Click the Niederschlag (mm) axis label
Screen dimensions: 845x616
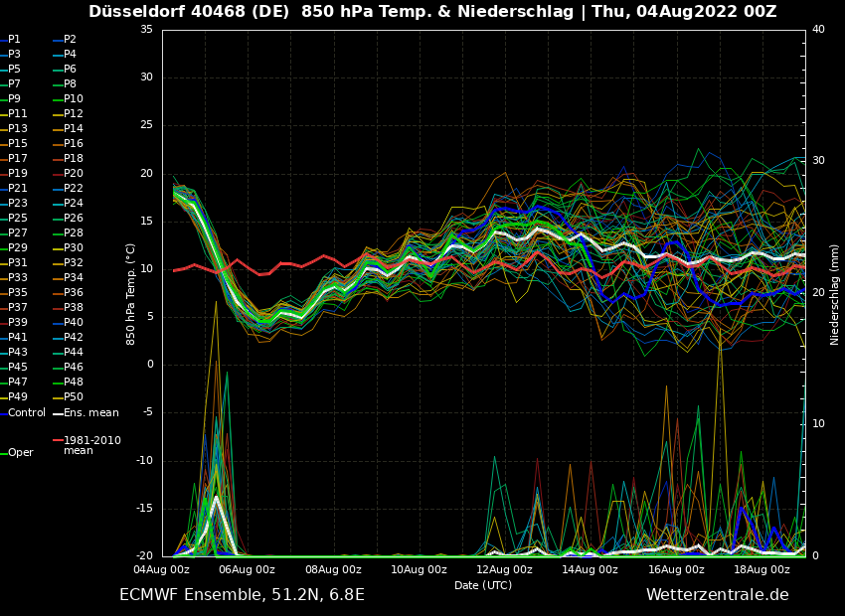click(x=835, y=294)
